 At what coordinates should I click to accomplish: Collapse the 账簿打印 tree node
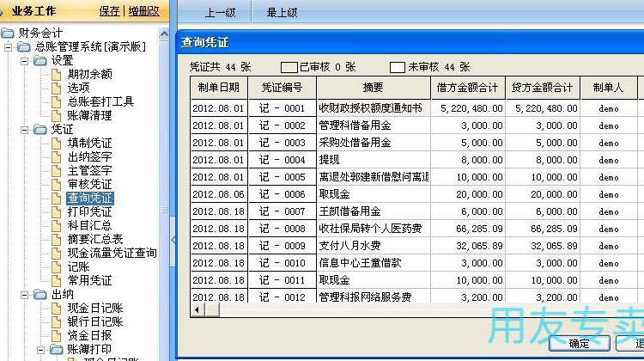(40, 351)
